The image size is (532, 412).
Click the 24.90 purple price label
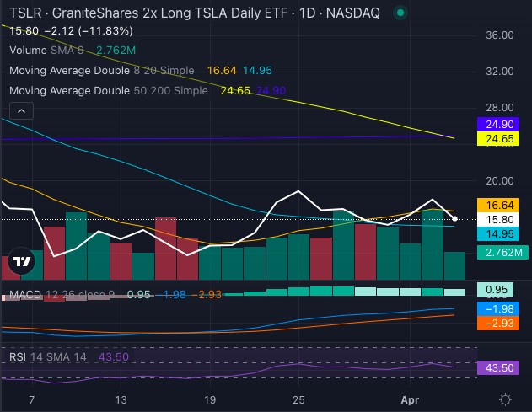click(x=498, y=124)
